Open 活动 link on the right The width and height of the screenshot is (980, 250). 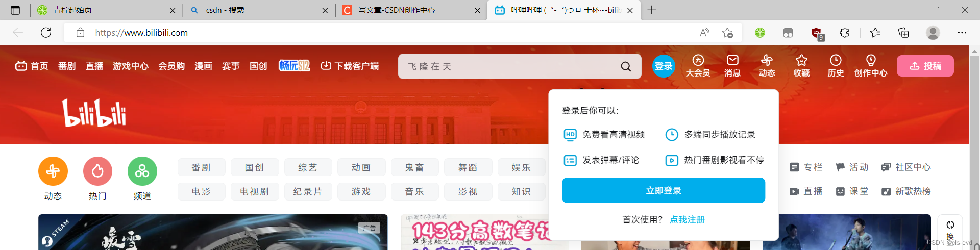point(852,167)
